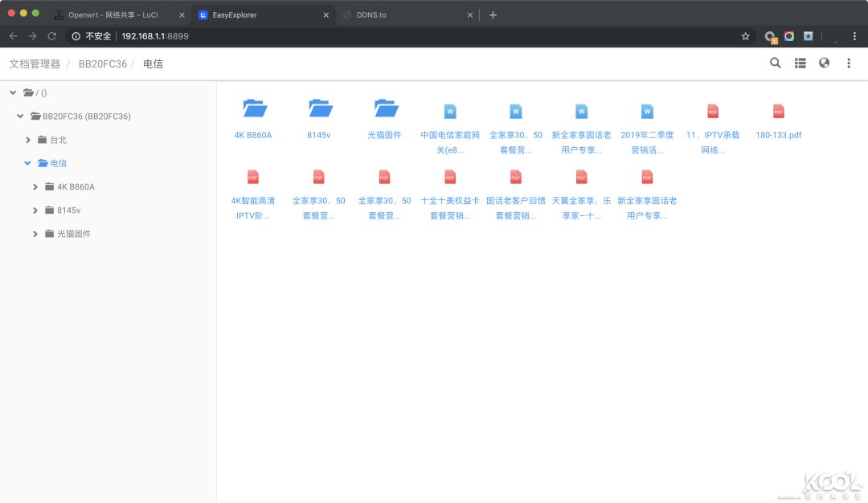
Task: Switch to the Openwrt LuCI browser tab
Action: point(113,15)
